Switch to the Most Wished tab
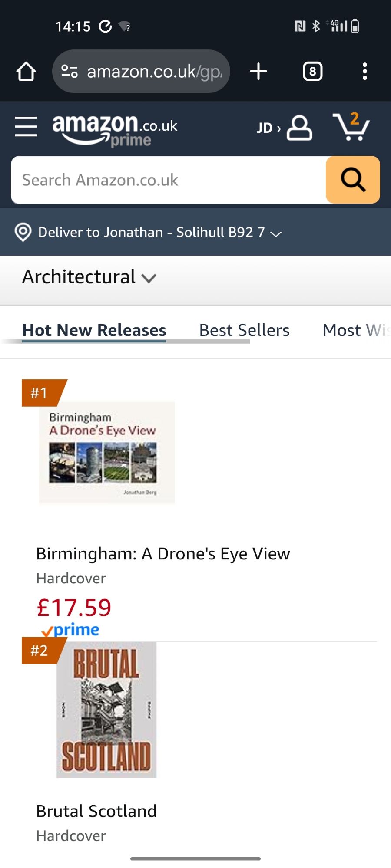 click(x=355, y=331)
